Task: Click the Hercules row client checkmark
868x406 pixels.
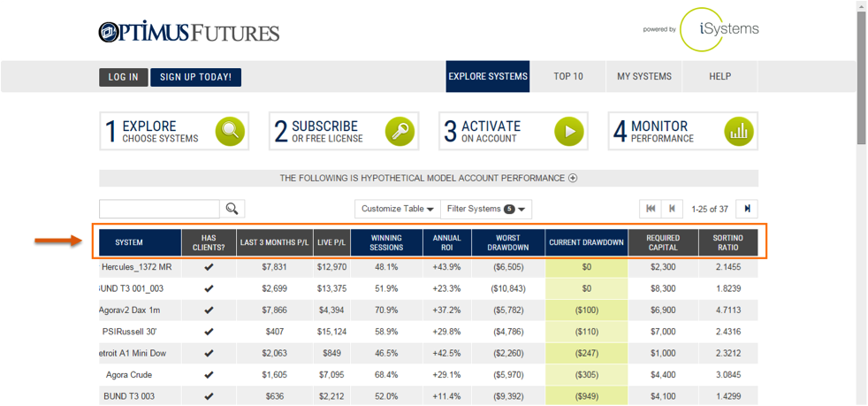Action: pyautogui.click(x=209, y=267)
